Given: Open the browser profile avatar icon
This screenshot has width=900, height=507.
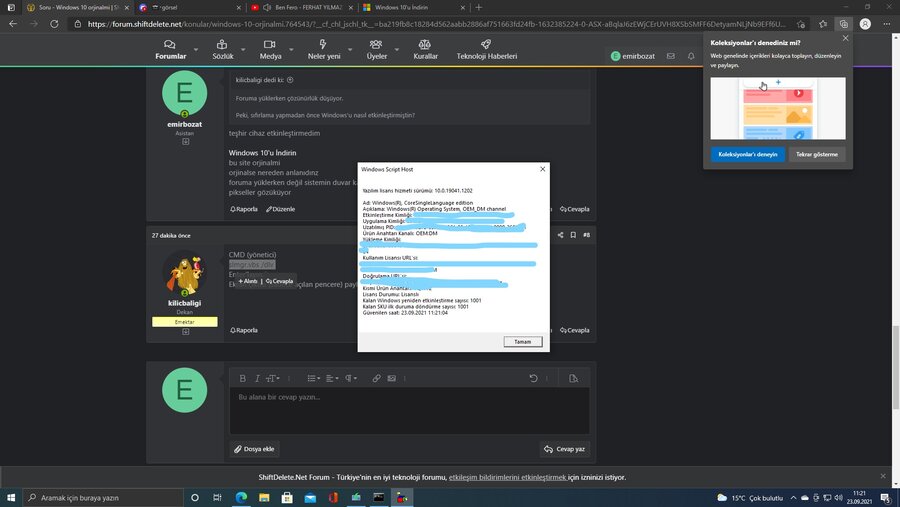Looking at the screenshot, I should tap(865, 24).
